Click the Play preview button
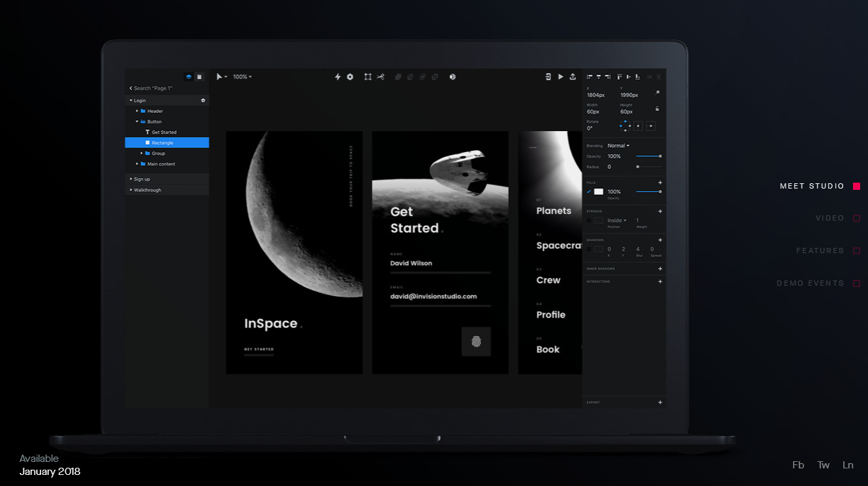The height and width of the screenshot is (486, 868). [560, 77]
